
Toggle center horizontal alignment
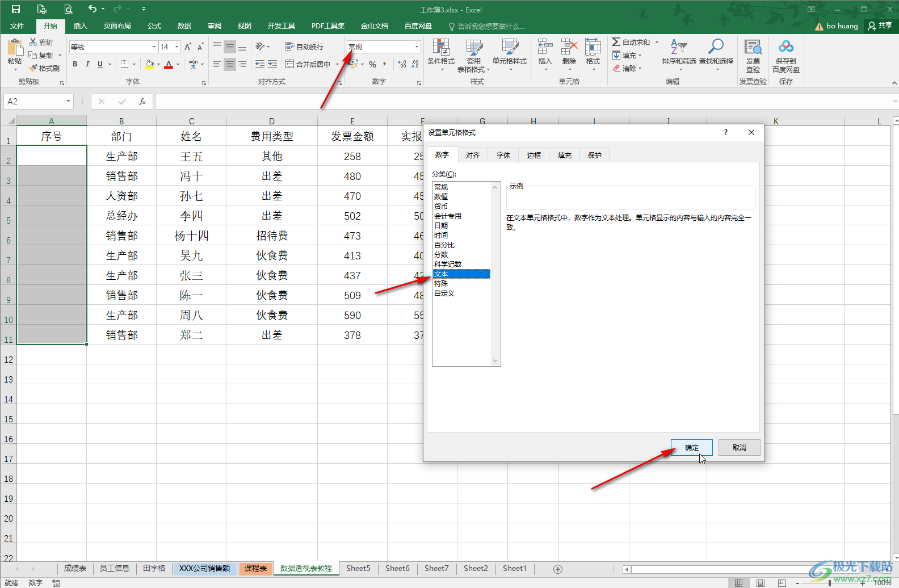tap(229, 64)
